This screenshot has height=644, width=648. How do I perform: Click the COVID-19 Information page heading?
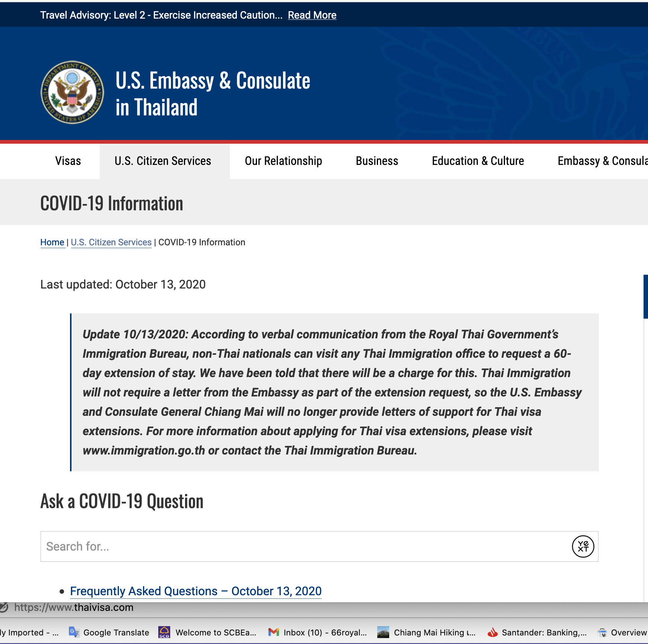(112, 204)
